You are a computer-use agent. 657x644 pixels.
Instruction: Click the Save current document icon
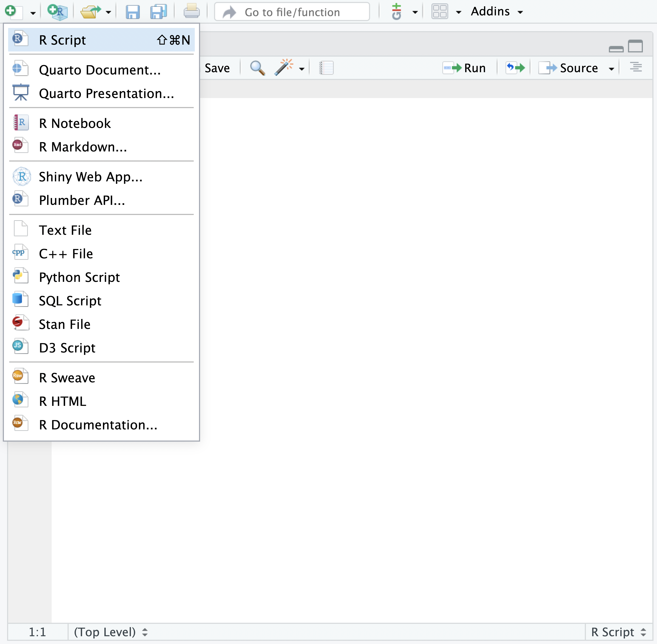(132, 12)
